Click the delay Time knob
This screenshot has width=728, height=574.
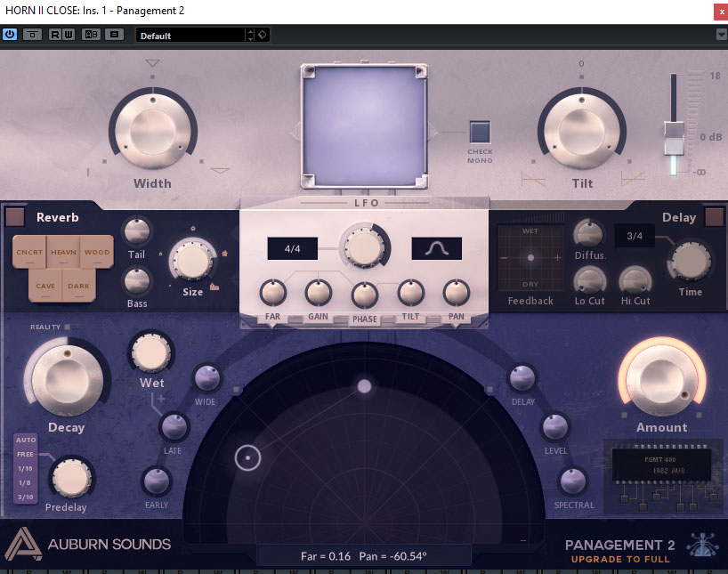(691, 262)
